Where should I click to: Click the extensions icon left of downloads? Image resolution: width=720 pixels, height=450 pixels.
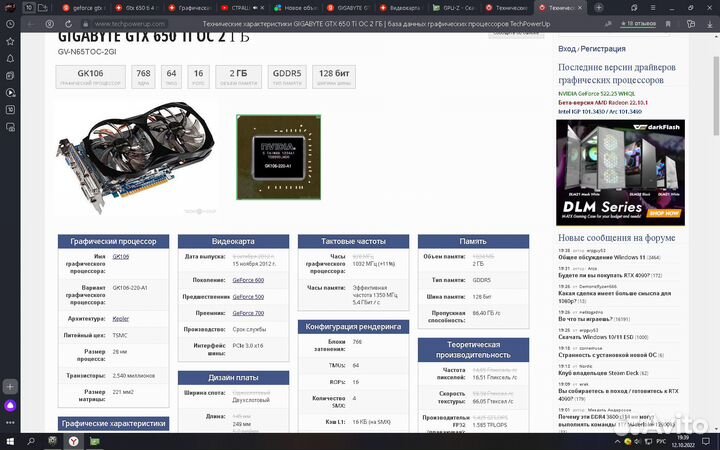pos(691,24)
